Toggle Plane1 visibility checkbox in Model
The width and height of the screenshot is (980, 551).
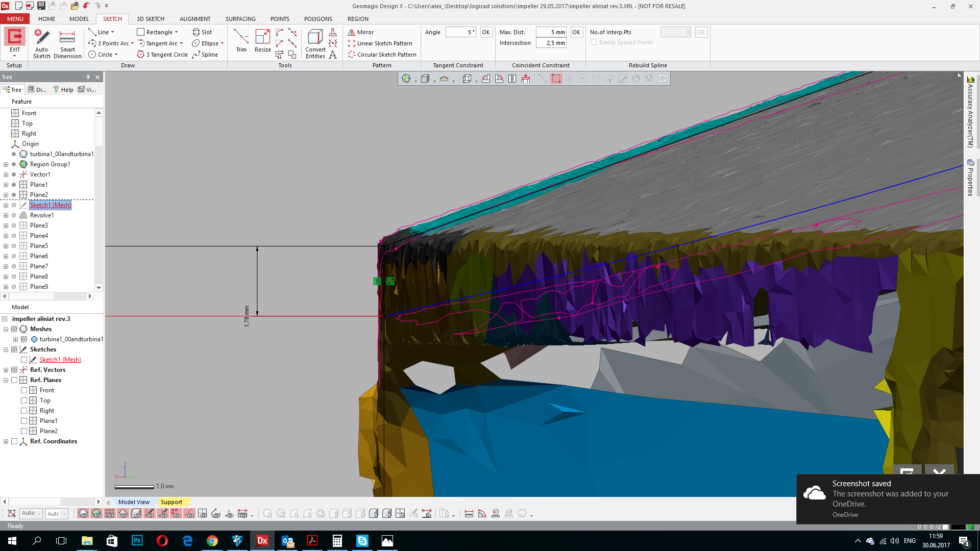(24, 421)
